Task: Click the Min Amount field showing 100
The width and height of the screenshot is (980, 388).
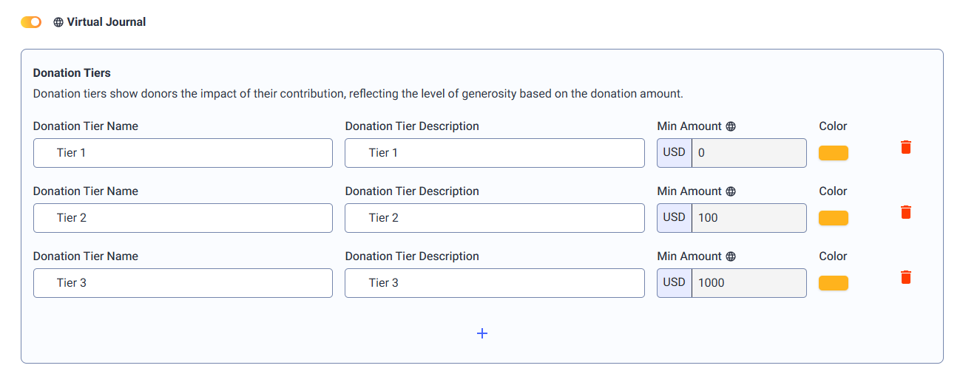Action: pos(749,218)
